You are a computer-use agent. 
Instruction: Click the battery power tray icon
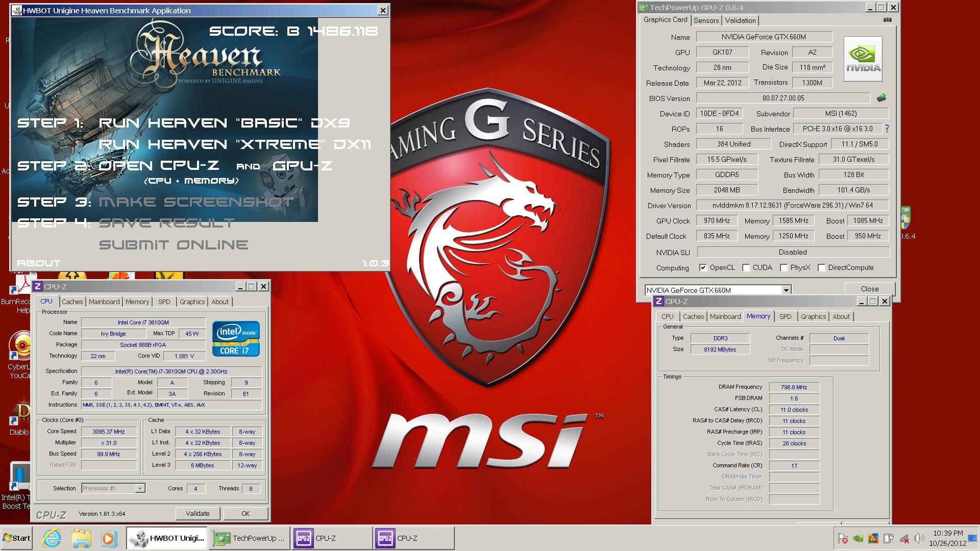click(889, 538)
